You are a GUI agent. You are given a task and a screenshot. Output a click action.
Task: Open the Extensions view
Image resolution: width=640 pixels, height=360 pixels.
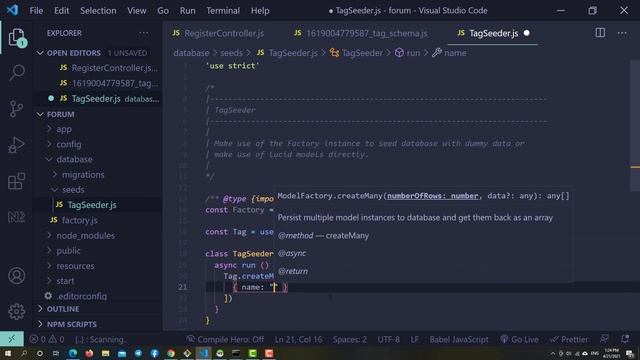click(16, 181)
